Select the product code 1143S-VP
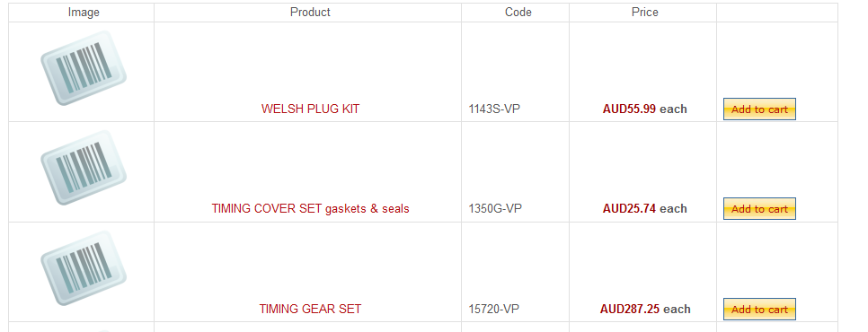868x332 pixels. tap(494, 109)
